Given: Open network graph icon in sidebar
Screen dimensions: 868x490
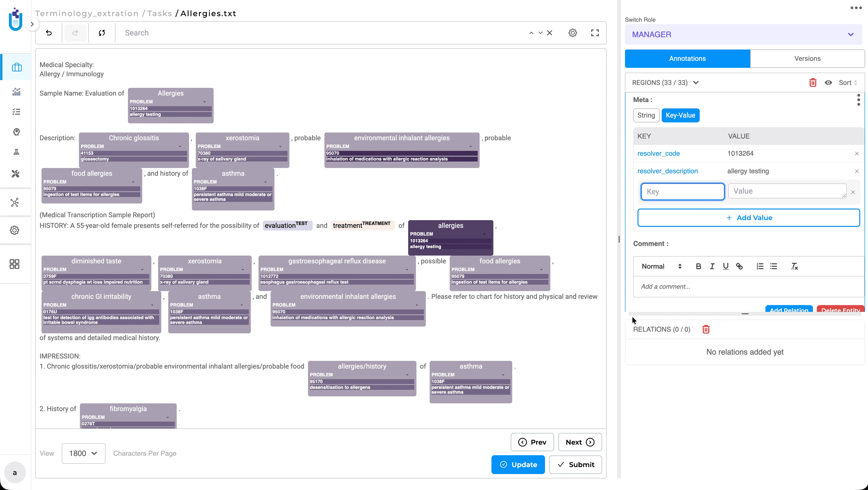Looking at the screenshot, I should pos(14,202).
